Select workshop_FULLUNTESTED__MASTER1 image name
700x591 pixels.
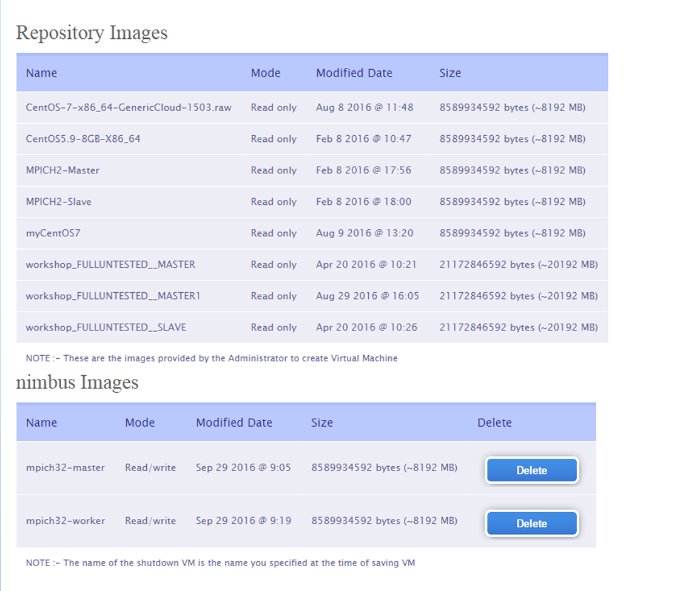pyautogui.click(x=113, y=296)
